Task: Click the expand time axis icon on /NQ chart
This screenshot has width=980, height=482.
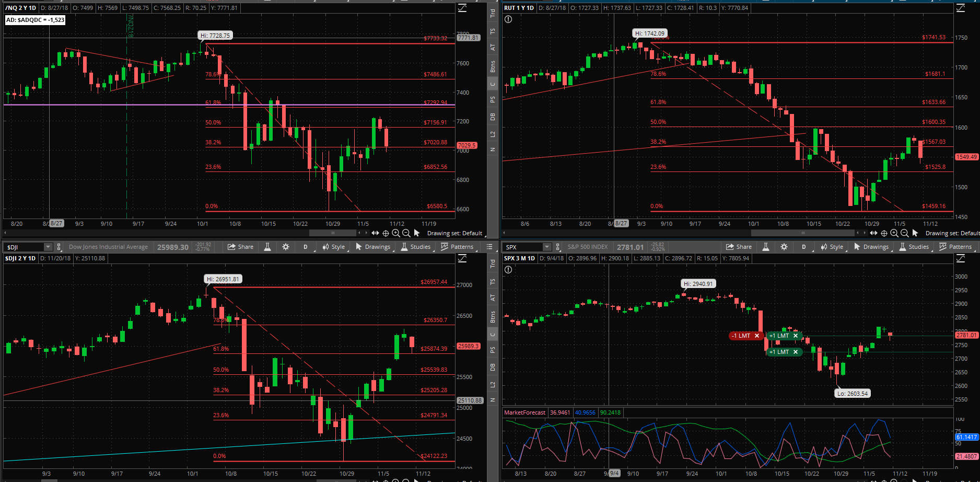Action: [x=375, y=233]
